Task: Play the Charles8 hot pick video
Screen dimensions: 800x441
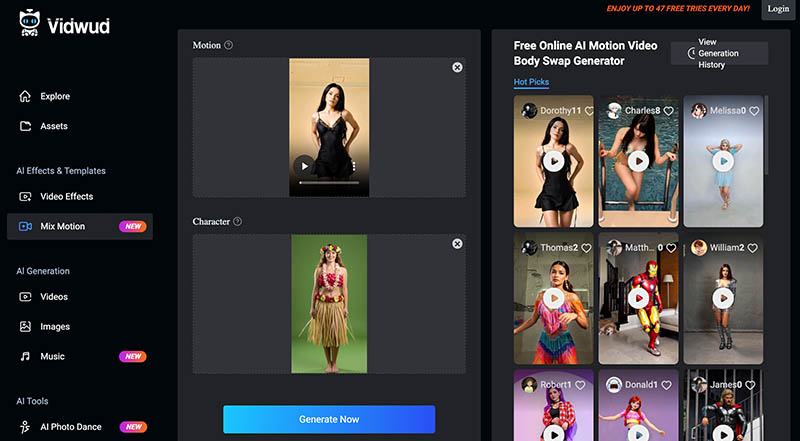Action: tap(638, 161)
